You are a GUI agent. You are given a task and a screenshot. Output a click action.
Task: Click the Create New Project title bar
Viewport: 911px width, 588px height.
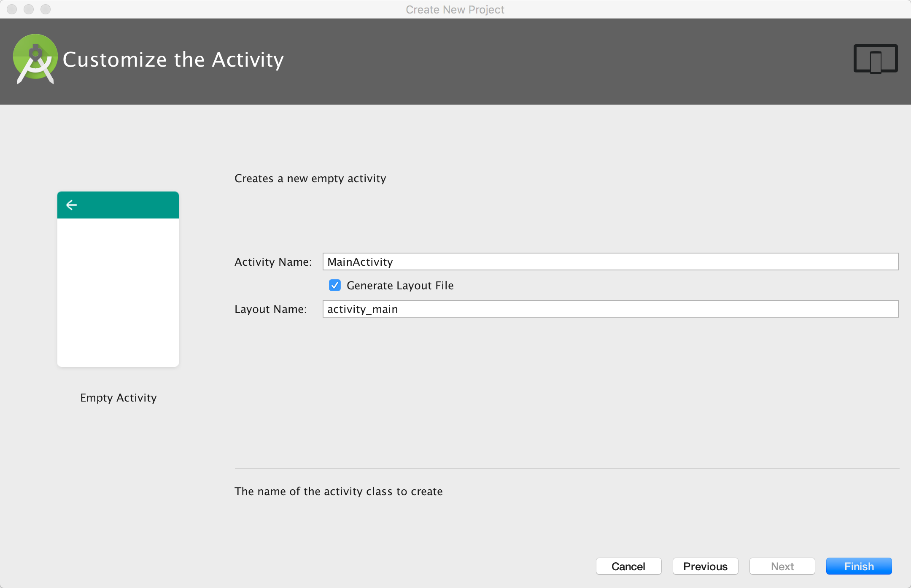pyautogui.click(x=455, y=9)
